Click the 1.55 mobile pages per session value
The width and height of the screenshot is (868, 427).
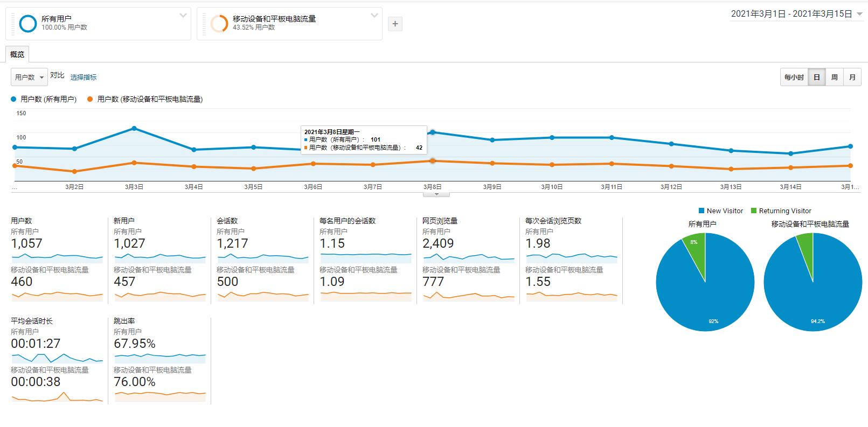click(x=538, y=282)
